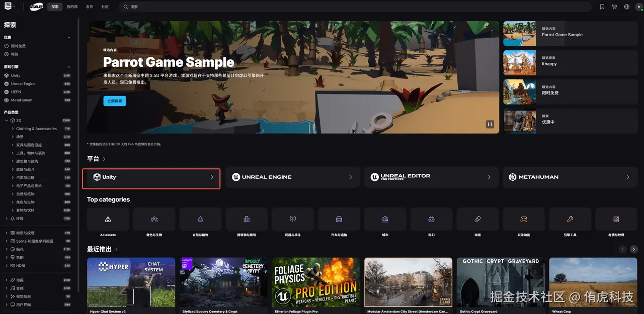Open the MetaHuman platform card
The width and height of the screenshot is (644, 314).
(570, 177)
